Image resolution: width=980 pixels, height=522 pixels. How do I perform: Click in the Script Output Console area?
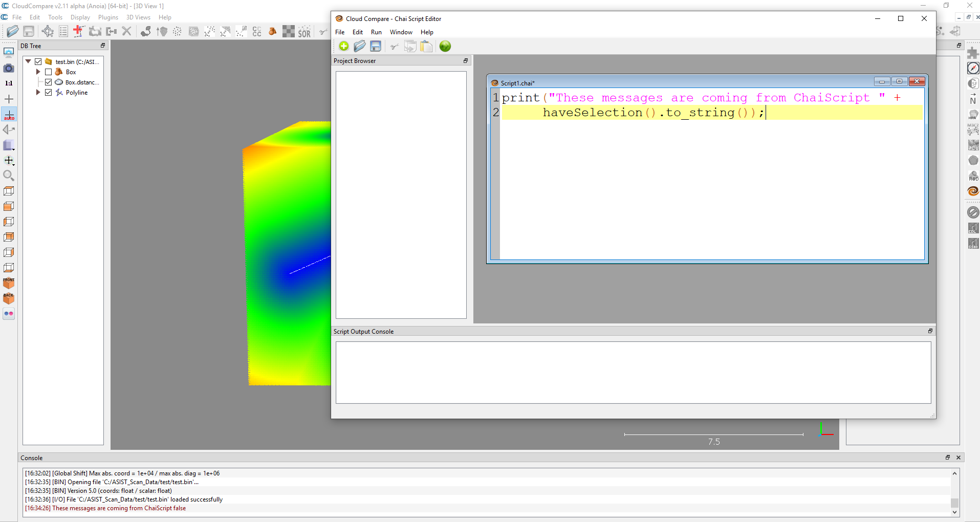click(x=633, y=373)
